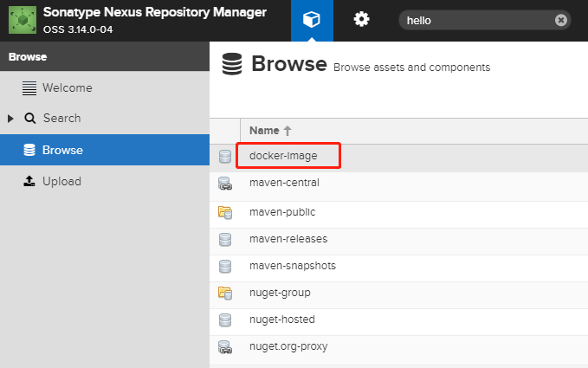Click the database icon beside sidebar Browse
Screen dimensions: 588x368
(x=29, y=150)
